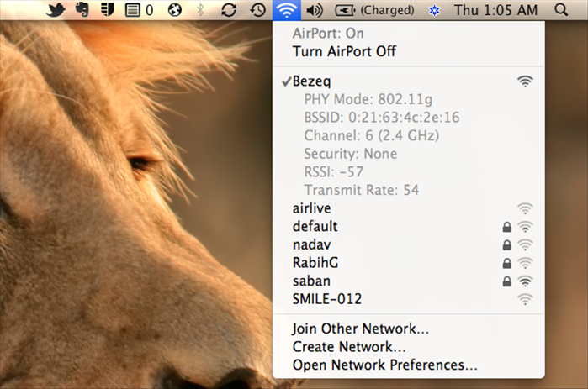Click the lock icon beside saban
588x389 pixels.
point(507,281)
